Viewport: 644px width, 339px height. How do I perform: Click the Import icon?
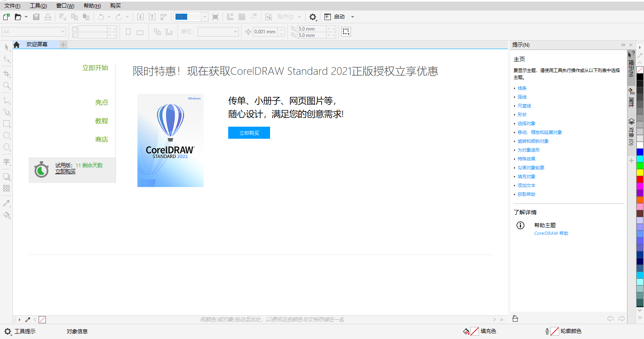[140, 17]
